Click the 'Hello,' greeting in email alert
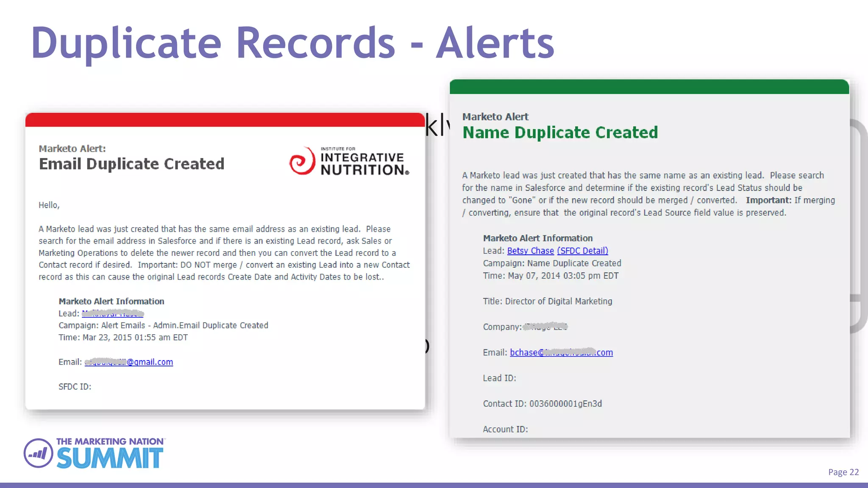The height and width of the screenshot is (488, 868). tap(49, 205)
